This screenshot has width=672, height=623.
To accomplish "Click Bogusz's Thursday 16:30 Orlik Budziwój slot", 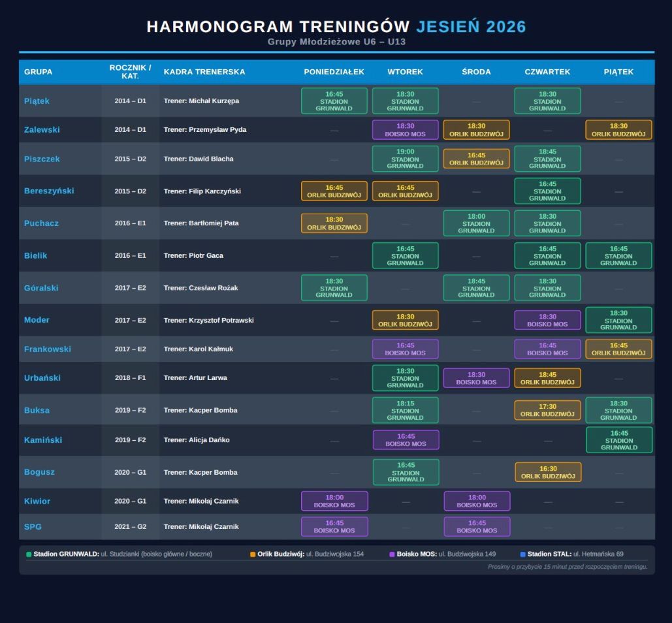I will tap(548, 472).
